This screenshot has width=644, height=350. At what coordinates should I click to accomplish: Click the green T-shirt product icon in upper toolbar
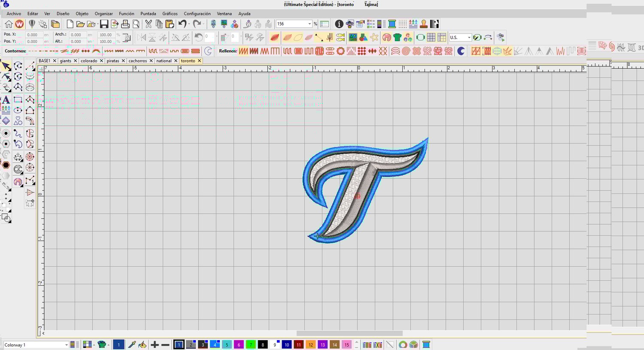[397, 38]
